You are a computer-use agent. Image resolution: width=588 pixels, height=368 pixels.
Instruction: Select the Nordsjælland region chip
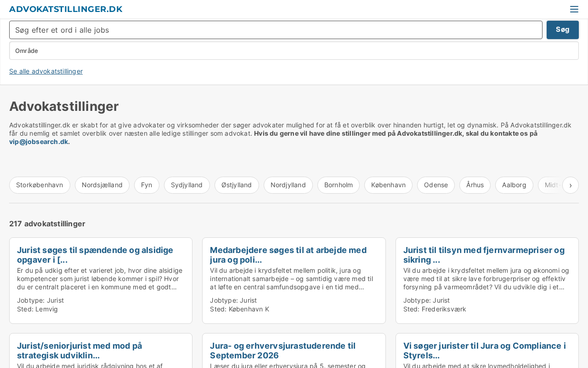[102, 185]
